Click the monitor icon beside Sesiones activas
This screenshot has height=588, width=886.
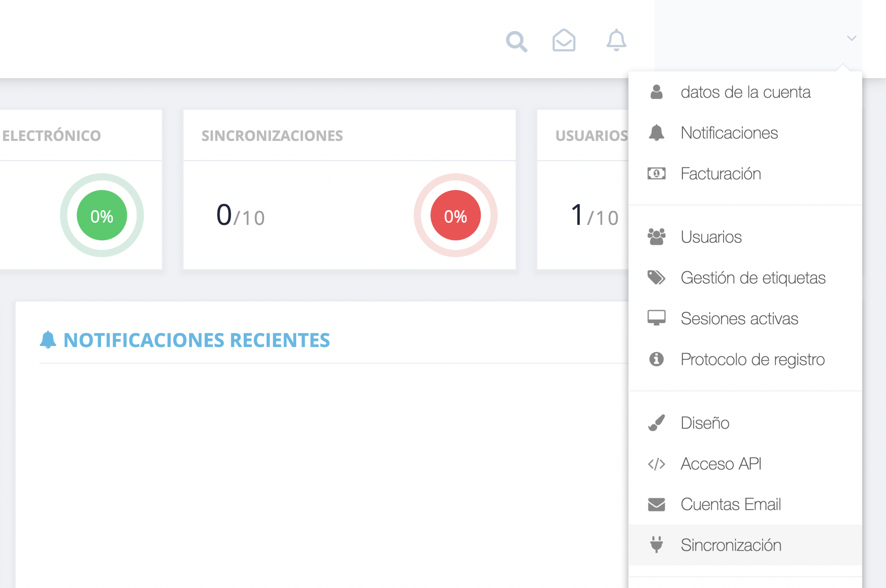(656, 318)
